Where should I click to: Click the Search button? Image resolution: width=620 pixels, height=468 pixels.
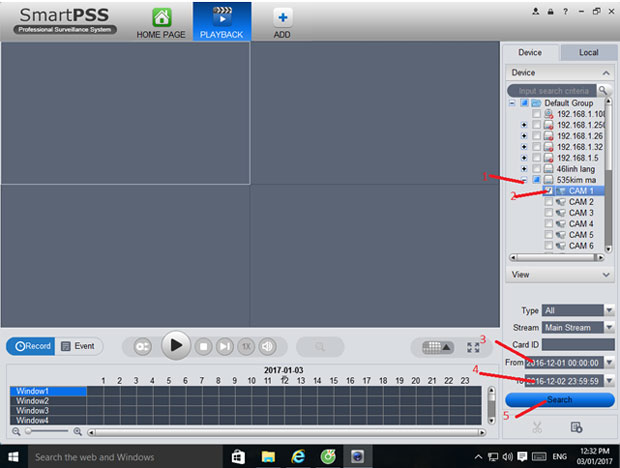[x=560, y=400]
